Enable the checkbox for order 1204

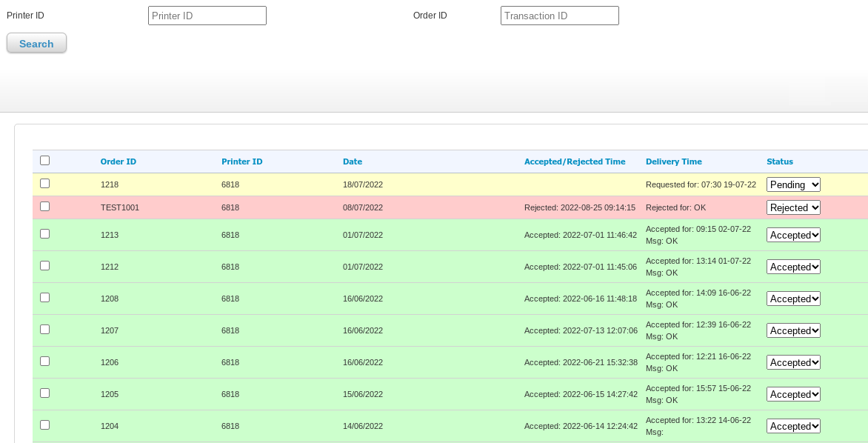tap(45, 425)
